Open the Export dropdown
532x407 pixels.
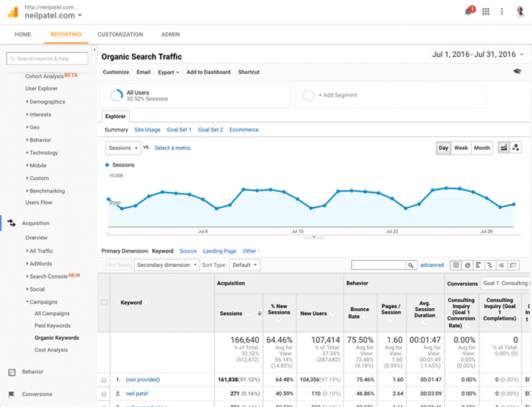168,72
